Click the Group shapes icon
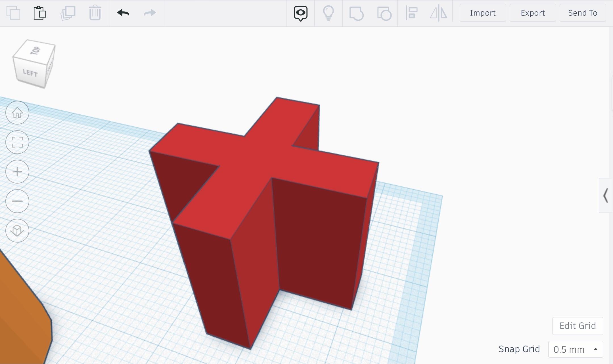This screenshot has height=364, width=613. (x=356, y=13)
